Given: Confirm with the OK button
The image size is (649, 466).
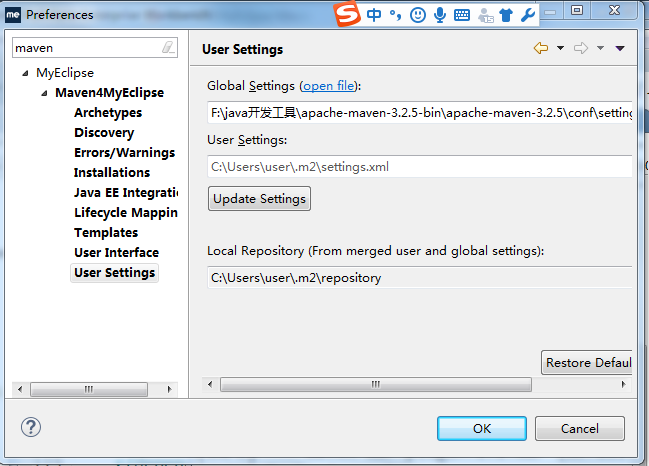Looking at the screenshot, I should pos(482,428).
